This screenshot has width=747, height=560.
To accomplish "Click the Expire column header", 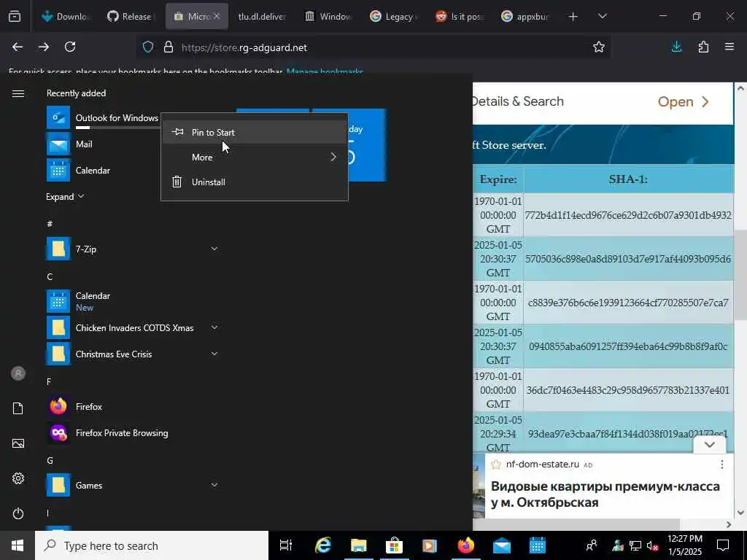I will point(498,179).
